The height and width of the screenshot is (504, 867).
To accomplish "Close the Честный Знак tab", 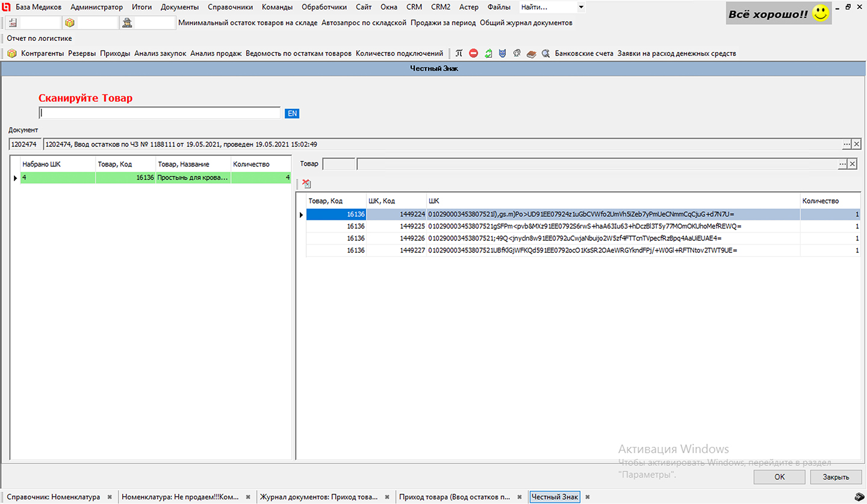I will click(x=588, y=497).
